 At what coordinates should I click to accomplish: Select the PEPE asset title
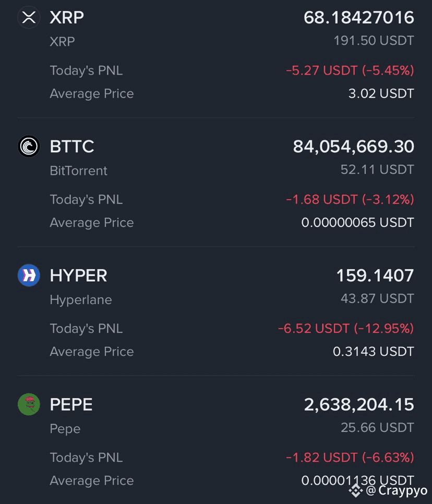pyautogui.click(x=71, y=404)
